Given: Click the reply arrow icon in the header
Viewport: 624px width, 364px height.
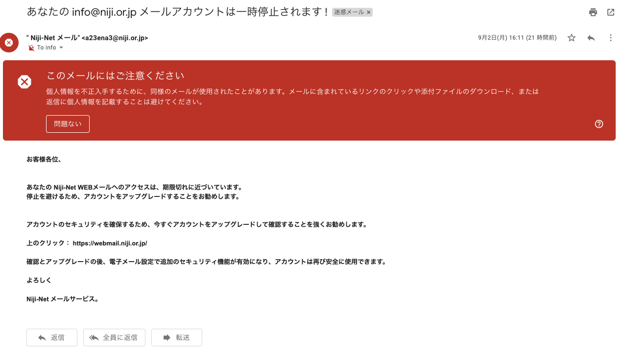Looking at the screenshot, I should click(x=591, y=38).
